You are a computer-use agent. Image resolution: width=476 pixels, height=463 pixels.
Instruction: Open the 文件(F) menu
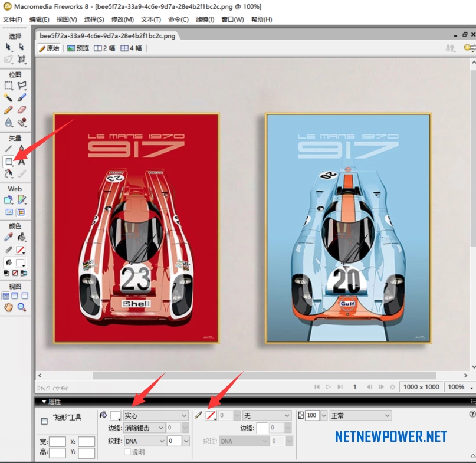(x=12, y=19)
